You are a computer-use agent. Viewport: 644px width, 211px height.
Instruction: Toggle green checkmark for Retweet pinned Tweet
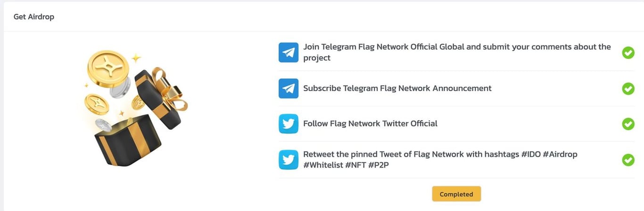click(x=628, y=160)
